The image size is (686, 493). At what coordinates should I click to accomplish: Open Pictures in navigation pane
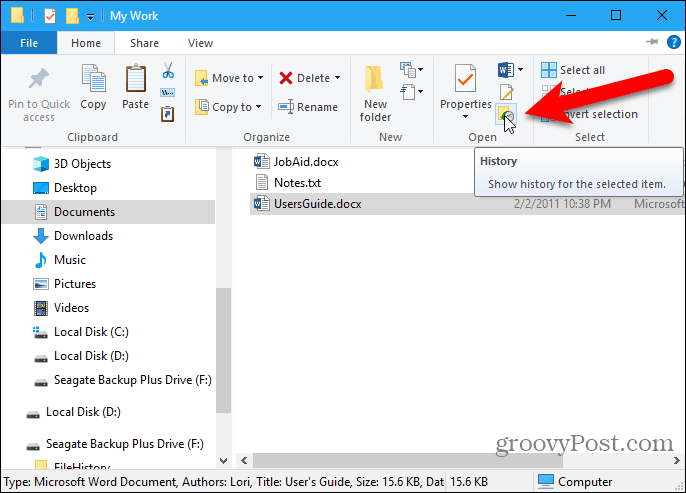[x=64, y=284]
